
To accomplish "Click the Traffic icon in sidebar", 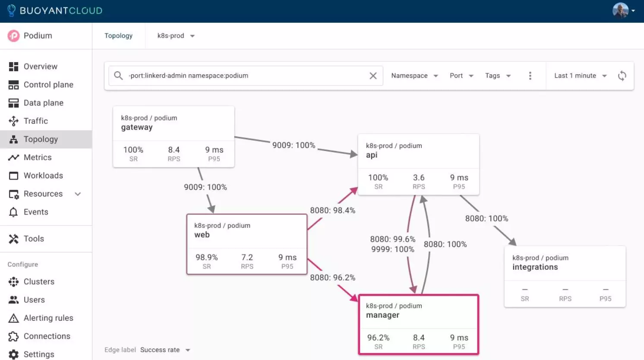I will (13, 121).
